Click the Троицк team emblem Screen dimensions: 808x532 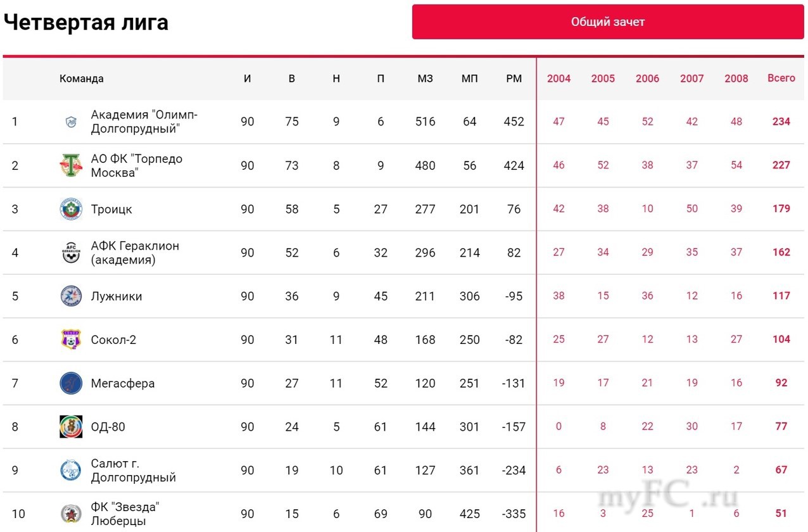[x=71, y=209]
